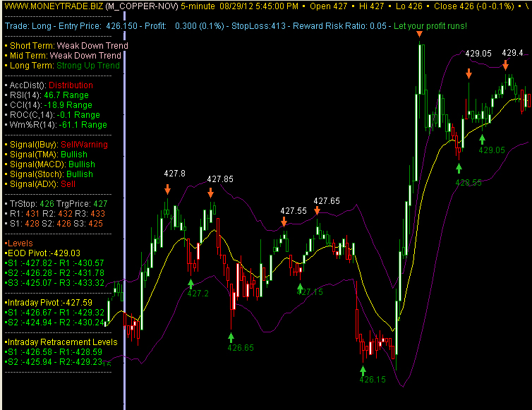Click 'RSI(14): 46.7 Range' line
Viewport: 532px width, 410px height.
(47, 95)
